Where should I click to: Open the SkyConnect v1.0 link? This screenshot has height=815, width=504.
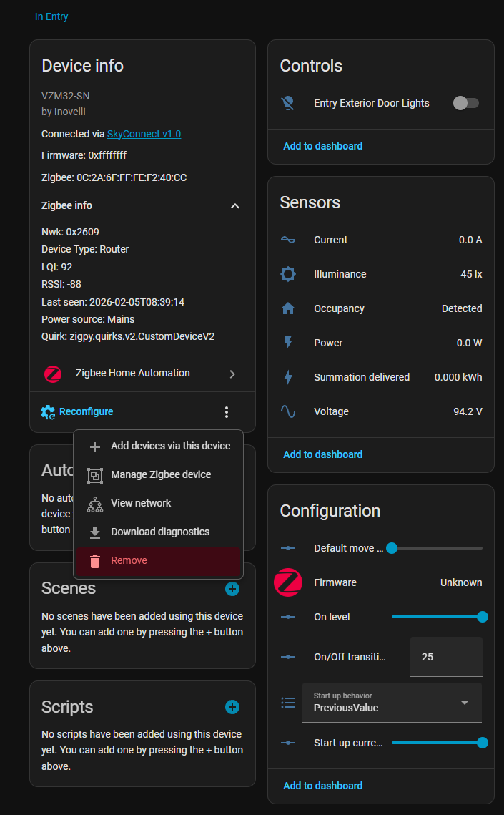point(144,134)
